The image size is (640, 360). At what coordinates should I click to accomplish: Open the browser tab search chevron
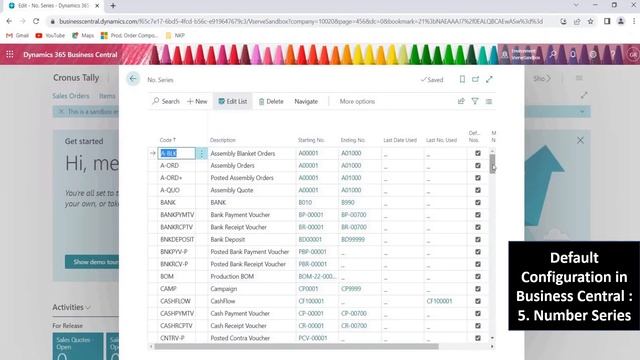pyautogui.click(x=576, y=5)
